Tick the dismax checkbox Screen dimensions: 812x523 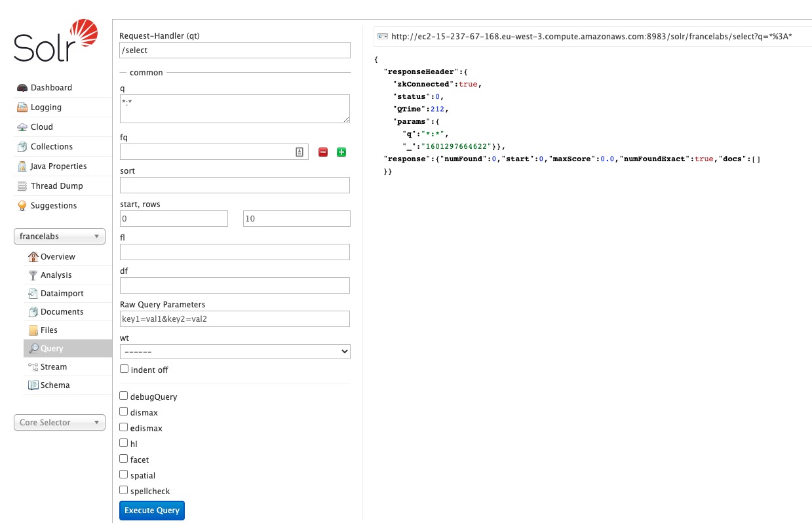[124, 412]
